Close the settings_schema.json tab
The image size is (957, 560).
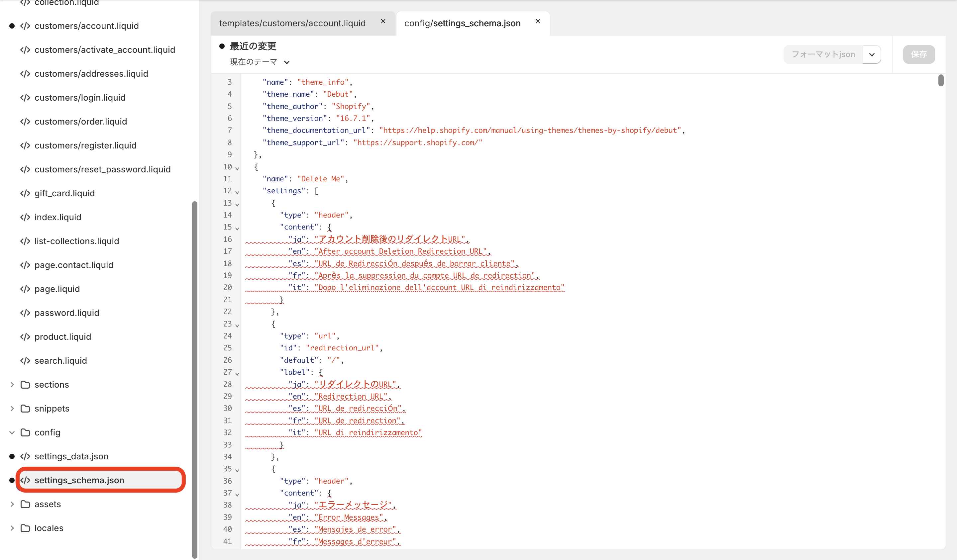[x=538, y=22]
